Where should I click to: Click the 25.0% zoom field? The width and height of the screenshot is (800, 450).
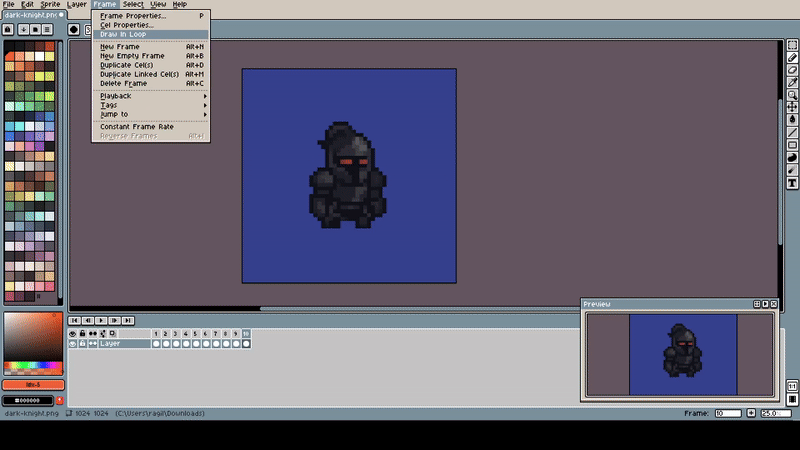(776, 413)
